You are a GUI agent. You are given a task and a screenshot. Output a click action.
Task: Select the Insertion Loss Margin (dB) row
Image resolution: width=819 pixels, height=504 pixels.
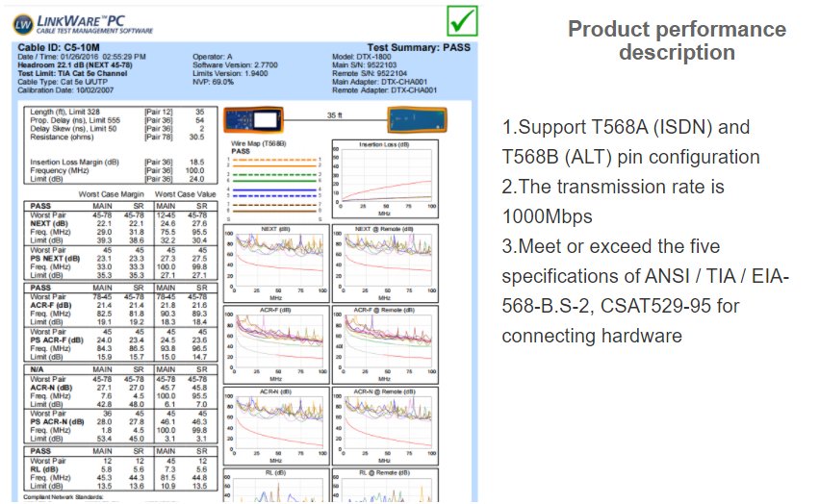[117, 163]
